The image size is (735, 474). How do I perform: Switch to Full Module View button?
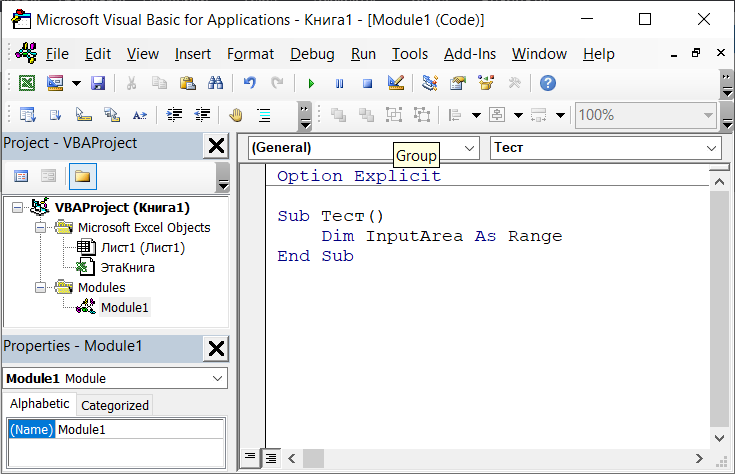click(270, 458)
